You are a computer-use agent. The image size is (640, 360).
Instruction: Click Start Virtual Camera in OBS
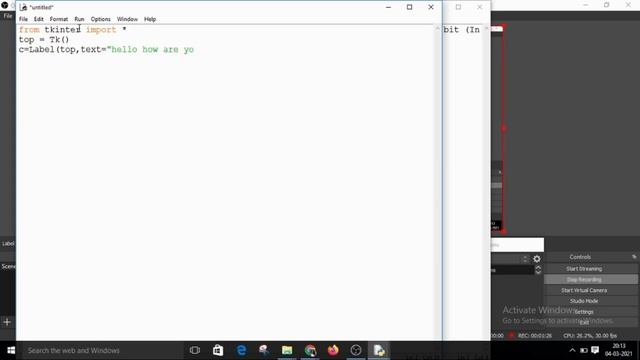point(584,290)
